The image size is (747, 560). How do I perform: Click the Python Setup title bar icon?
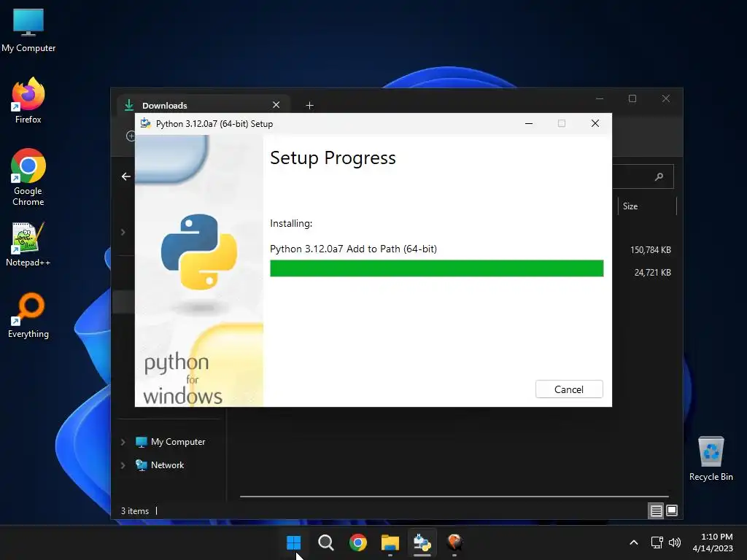click(145, 124)
